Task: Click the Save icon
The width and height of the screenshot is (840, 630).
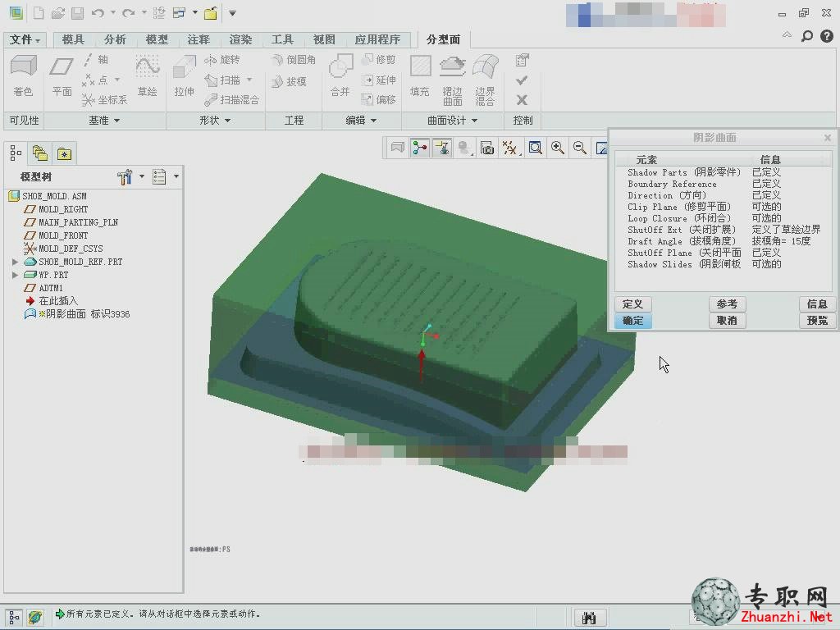Action: point(78,13)
